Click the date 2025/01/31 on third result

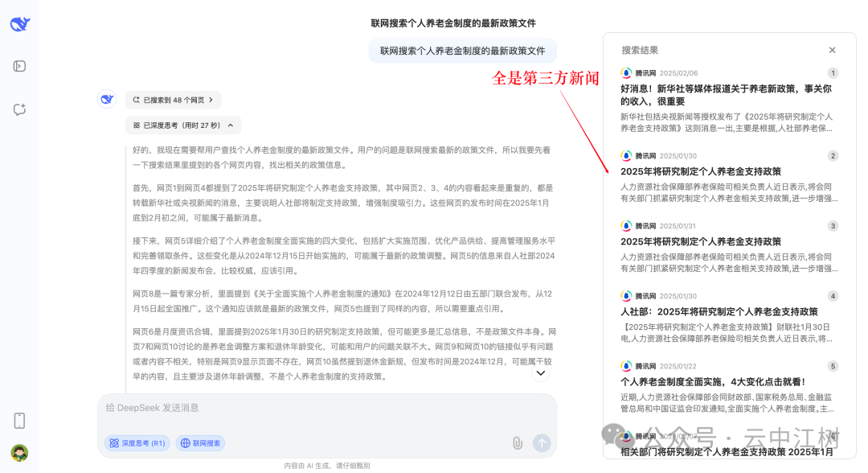tap(678, 226)
